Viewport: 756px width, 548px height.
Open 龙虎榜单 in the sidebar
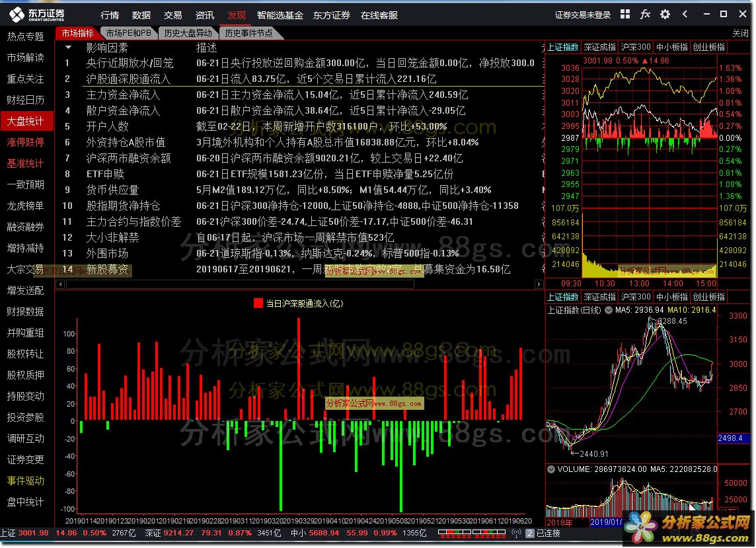26,206
